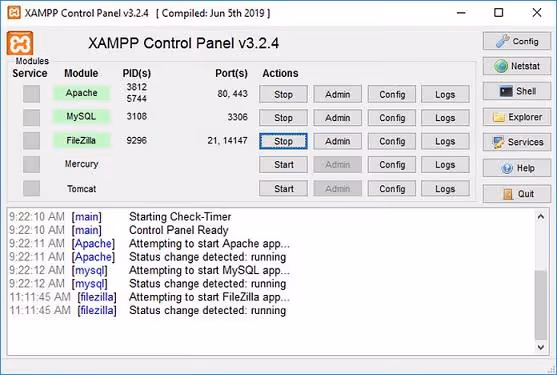
Task: Click the Mercury module name
Action: tap(81, 164)
